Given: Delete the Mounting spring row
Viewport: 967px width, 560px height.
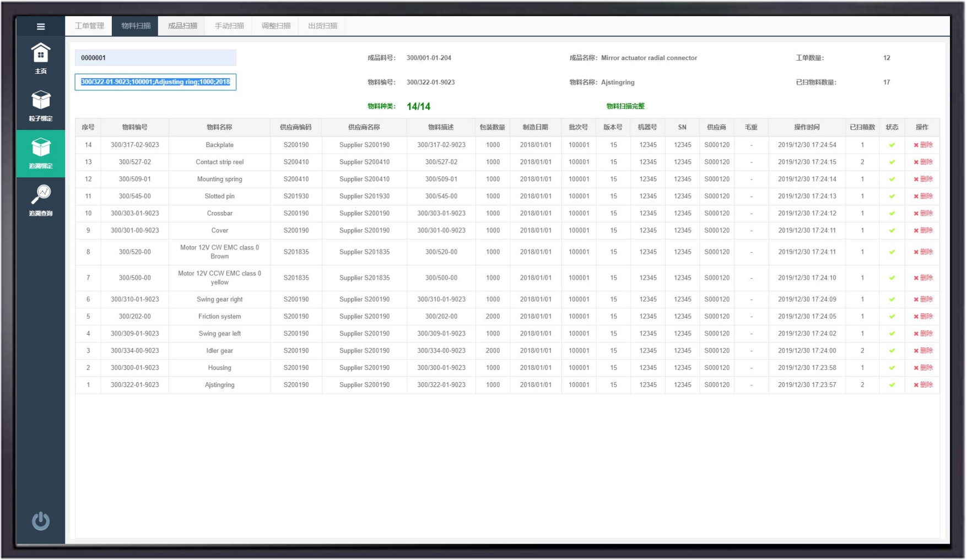Looking at the screenshot, I should tap(923, 179).
